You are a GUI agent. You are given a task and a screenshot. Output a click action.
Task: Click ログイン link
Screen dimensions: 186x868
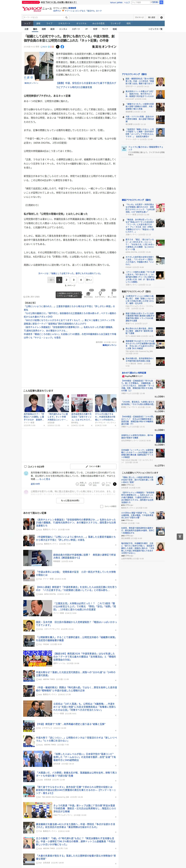(x=57, y=11)
